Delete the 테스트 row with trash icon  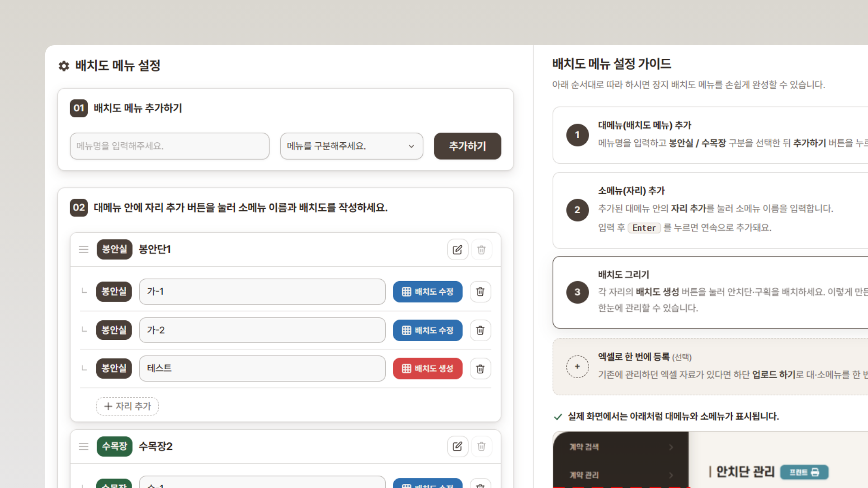tap(480, 368)
